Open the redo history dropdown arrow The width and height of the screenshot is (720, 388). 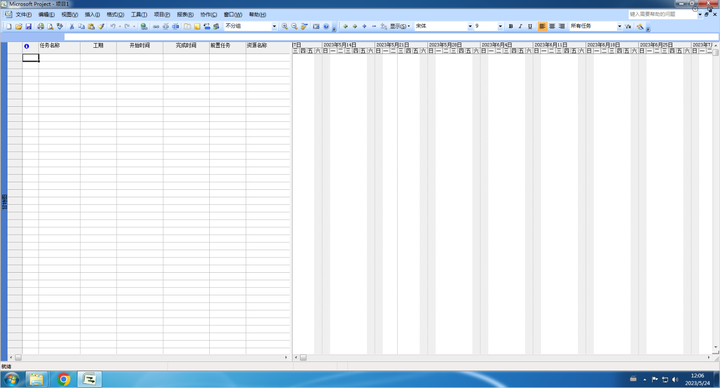pos(134,27)
